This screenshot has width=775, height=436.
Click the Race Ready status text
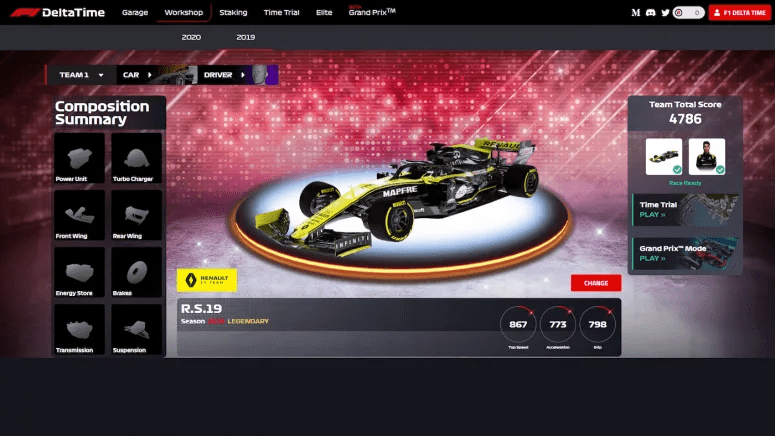[685, 183]
